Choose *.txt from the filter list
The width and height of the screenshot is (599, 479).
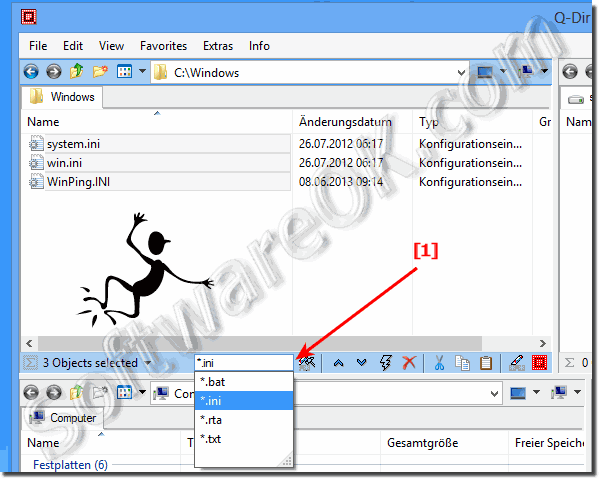(x=244, y=439)
